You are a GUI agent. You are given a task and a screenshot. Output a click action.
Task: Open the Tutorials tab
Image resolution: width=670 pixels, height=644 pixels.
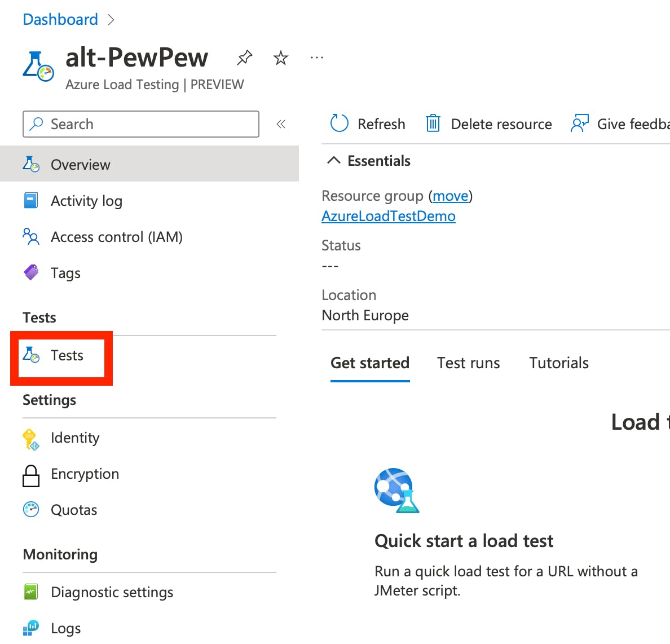pos(558,363)
